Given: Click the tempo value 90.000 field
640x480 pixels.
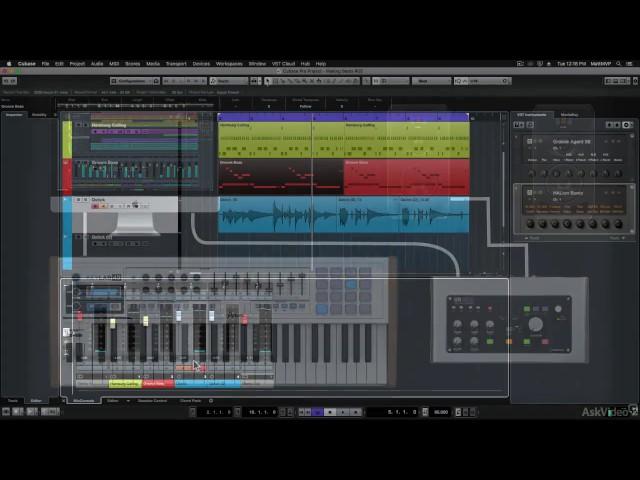Looking at the screenshot, I should click(441, 412).
